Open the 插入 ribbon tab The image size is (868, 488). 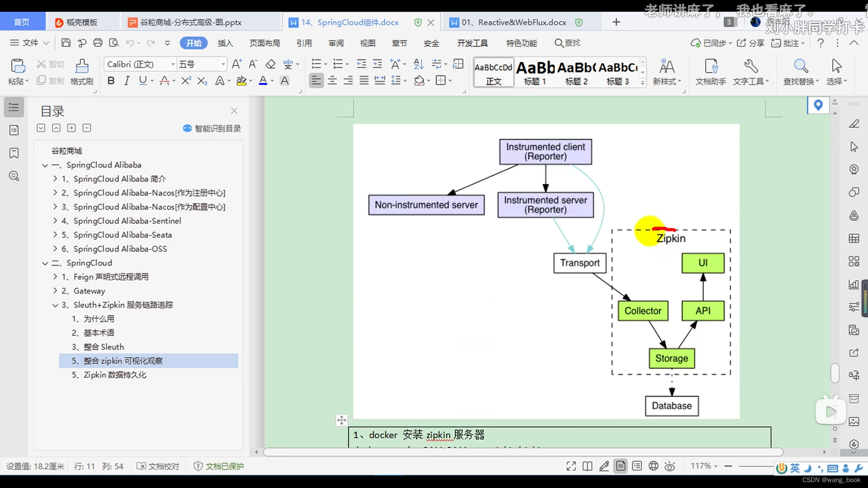tap(225, 43)
